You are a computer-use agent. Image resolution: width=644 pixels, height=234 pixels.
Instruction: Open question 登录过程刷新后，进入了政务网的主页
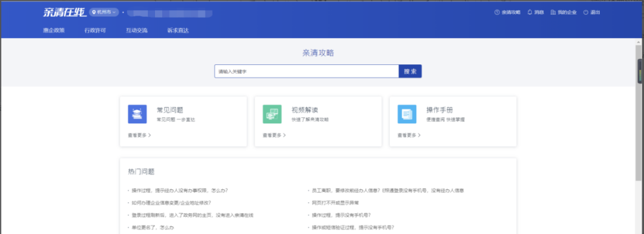click(x=192, y=215)
